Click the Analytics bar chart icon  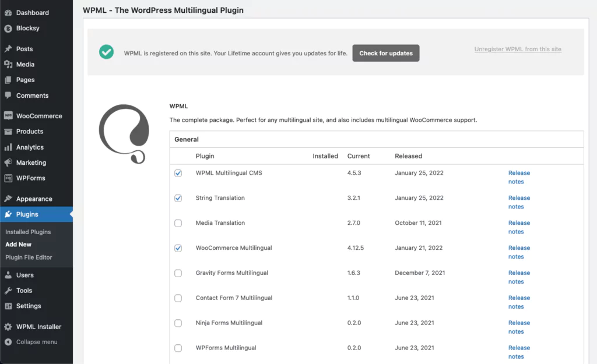(8, 147)
